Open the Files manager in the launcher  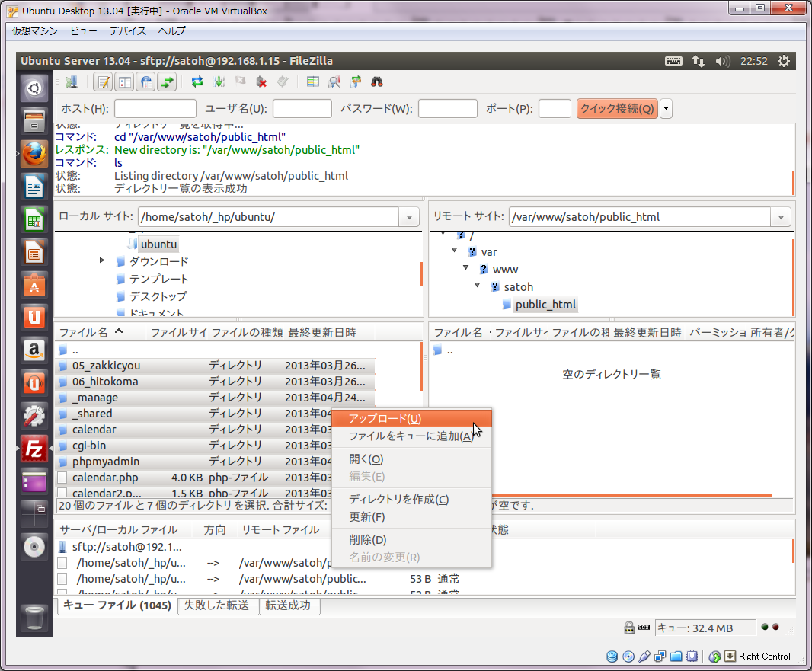click(34, 120)
